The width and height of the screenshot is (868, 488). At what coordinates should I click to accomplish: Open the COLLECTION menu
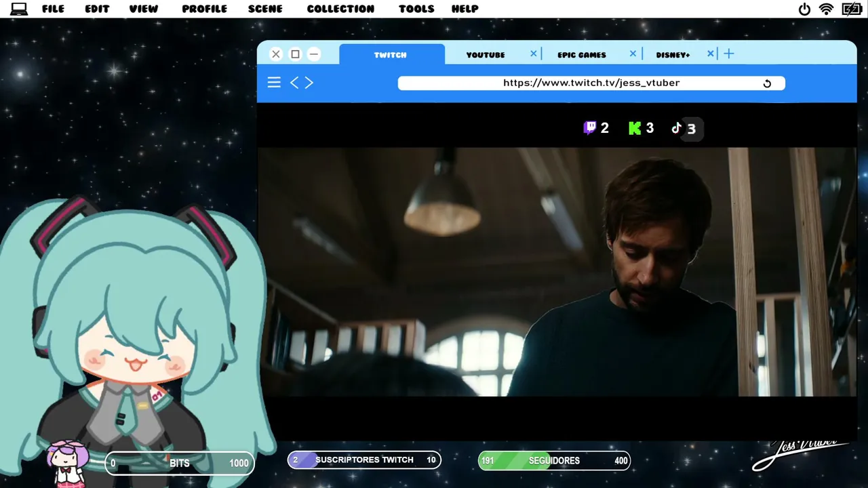[x=340, y=9]
